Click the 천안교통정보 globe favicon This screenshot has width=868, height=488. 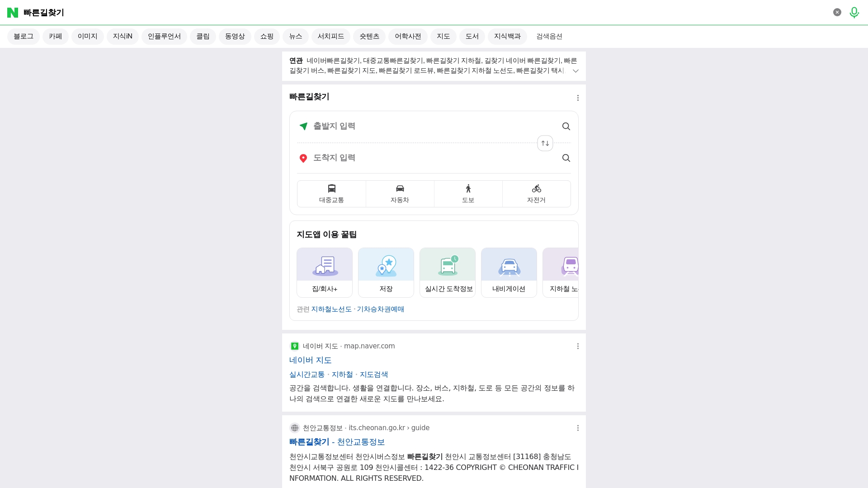295,428
